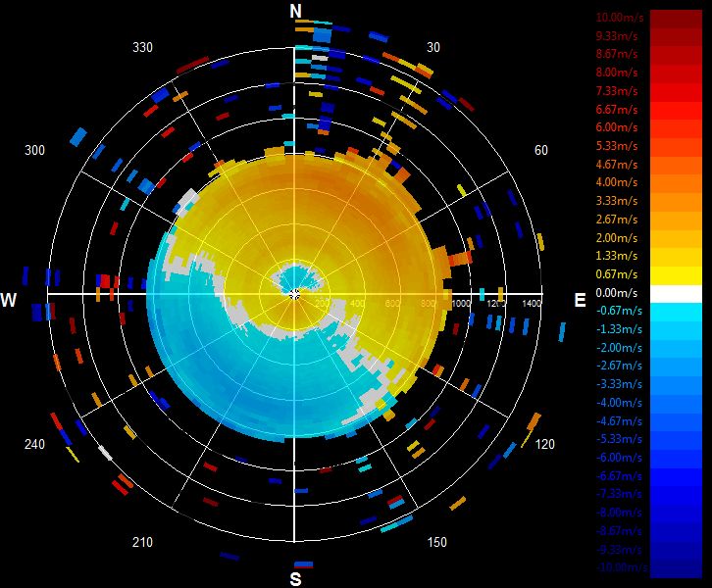Click the -4.00m/s legend label
This screenshot has width=712, height=588.
[619, 403]
